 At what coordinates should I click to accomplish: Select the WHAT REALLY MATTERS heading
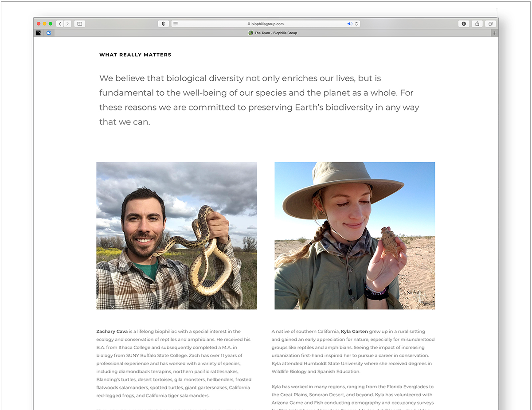point(135,55)
